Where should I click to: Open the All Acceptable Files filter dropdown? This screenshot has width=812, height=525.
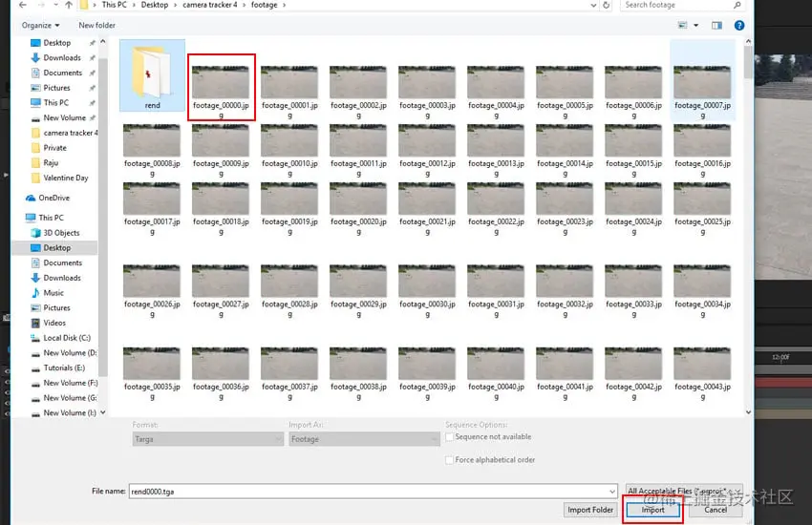pyautogui.click(x=684, y=491)
